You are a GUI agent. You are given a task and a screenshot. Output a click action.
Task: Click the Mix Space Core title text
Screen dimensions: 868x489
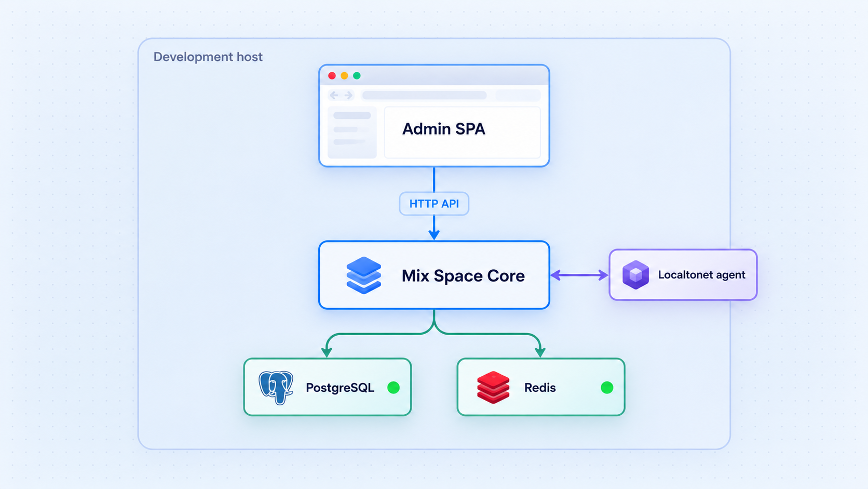[x=463, y=276]
